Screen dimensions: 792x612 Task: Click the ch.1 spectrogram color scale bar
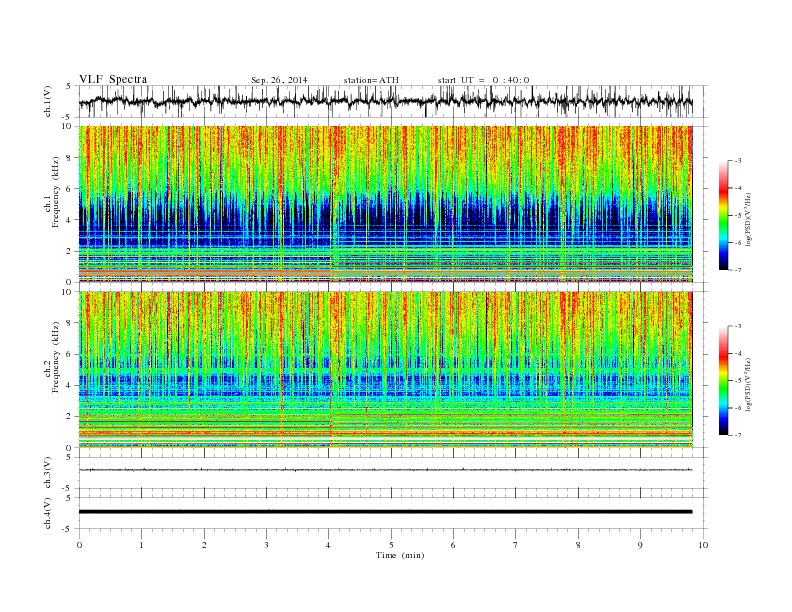pos(723,215)
